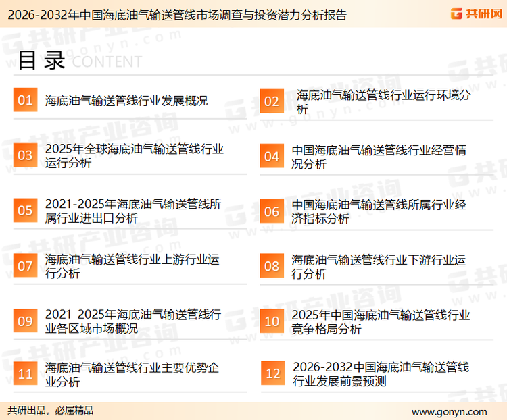Select the 09 chapter number badge
507x420 pixels.
25,321
